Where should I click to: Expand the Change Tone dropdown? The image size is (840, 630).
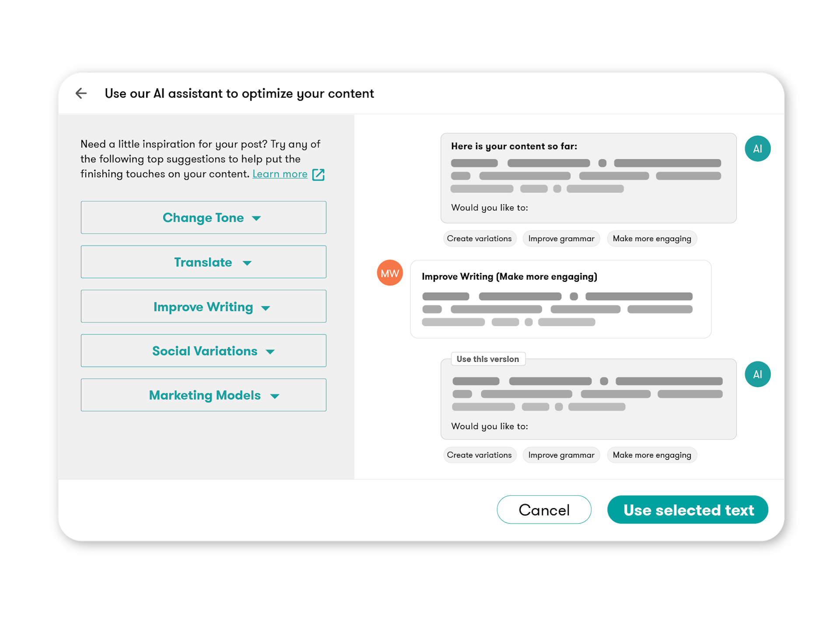click(x=203, y=217)
